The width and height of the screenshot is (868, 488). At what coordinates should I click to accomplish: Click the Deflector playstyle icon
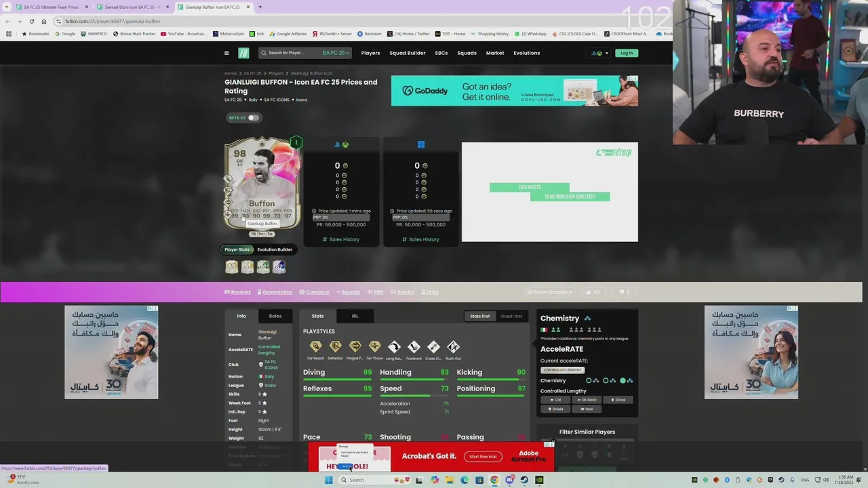click(335, 346)
